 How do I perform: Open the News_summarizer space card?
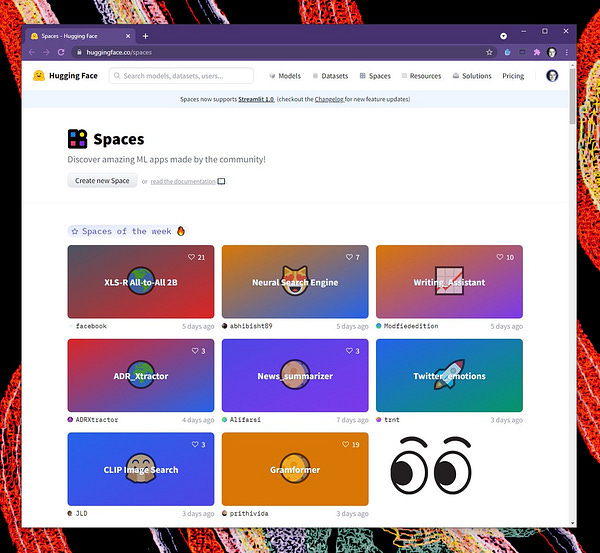point(295,376)
